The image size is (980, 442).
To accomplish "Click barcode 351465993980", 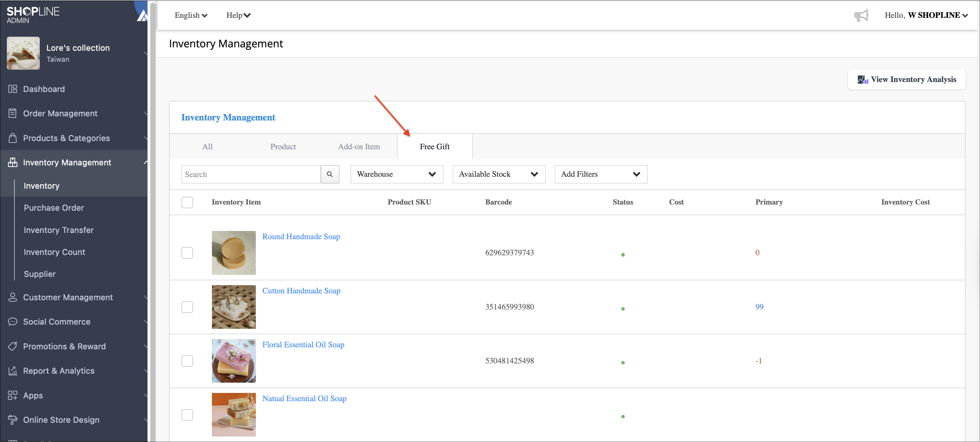I will [510, 307].
